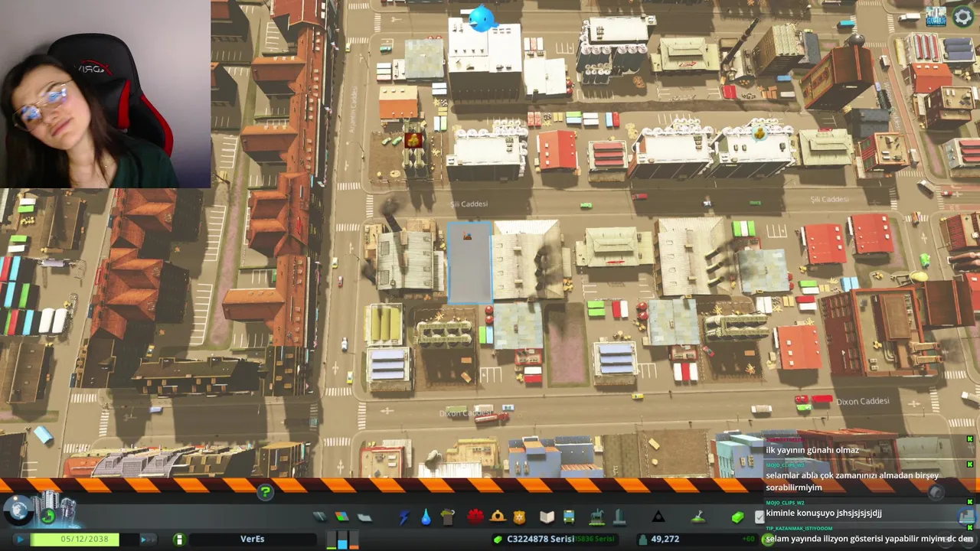Click the building notification icon on white rooftop
The width and height of the screenshot is (980, 551).
pyautogui.click(x=759, y=133)
